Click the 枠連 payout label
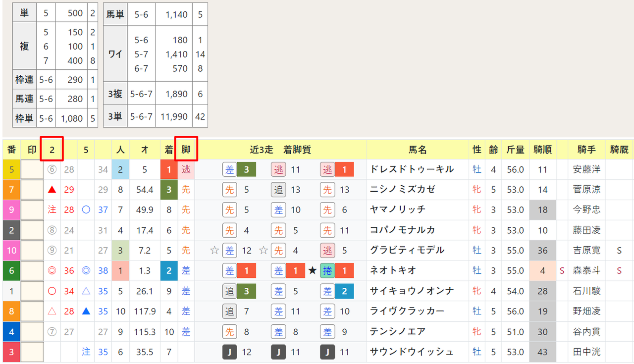This screenshot has width=634, height=364. coord(24,79)
